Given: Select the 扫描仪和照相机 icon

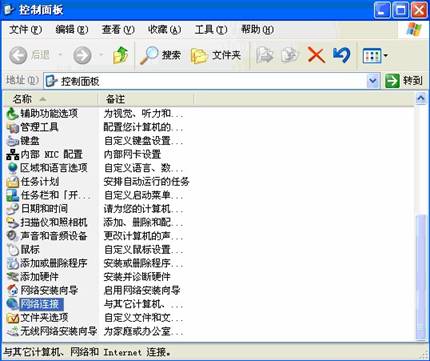Looking at the screenshot, I should (x=13, y=223).
